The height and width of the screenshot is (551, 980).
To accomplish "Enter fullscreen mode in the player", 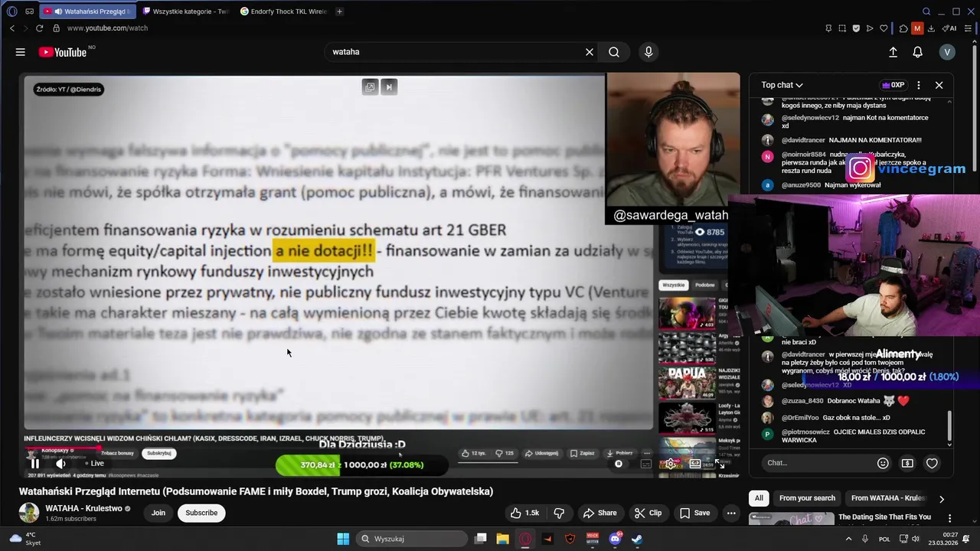I will (720, 463).
